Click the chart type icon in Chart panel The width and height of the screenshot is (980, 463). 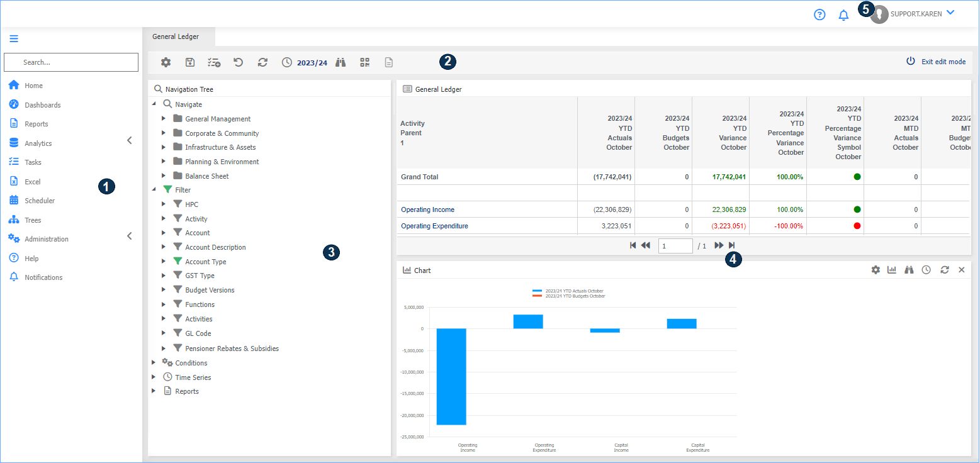click(892, 270)
